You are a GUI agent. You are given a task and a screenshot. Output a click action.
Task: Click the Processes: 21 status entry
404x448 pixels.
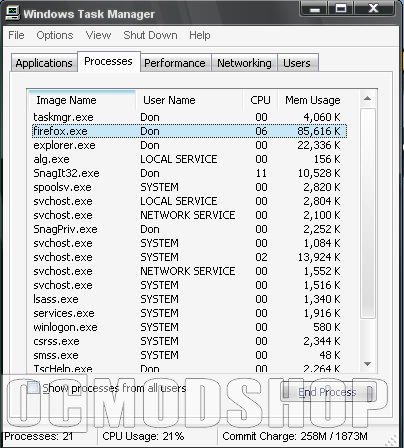(39, 436)
